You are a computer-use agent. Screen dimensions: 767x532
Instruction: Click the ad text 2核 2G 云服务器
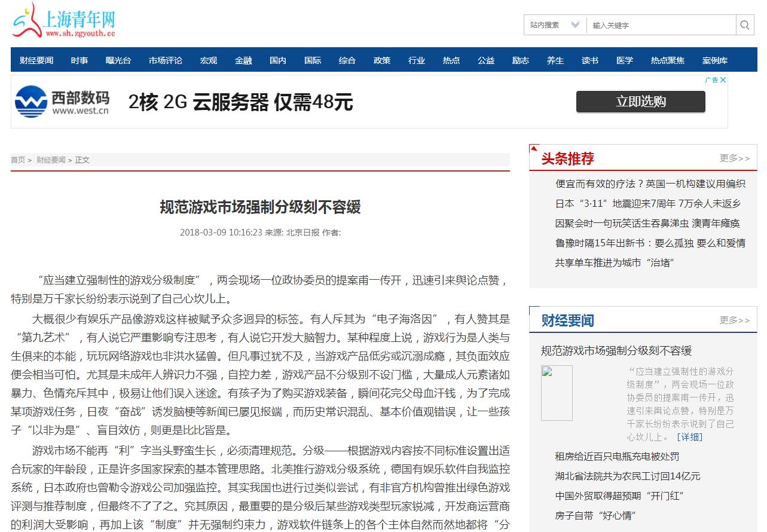point(198,102)
